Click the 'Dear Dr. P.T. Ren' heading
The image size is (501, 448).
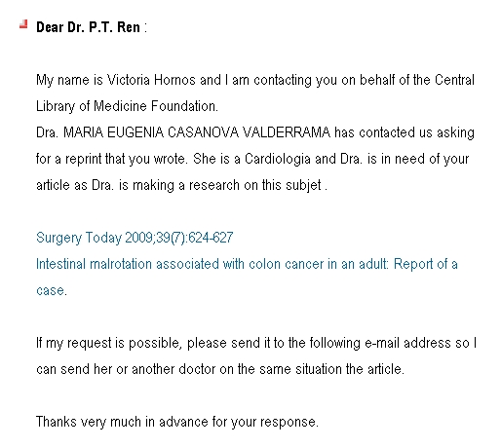88,27
